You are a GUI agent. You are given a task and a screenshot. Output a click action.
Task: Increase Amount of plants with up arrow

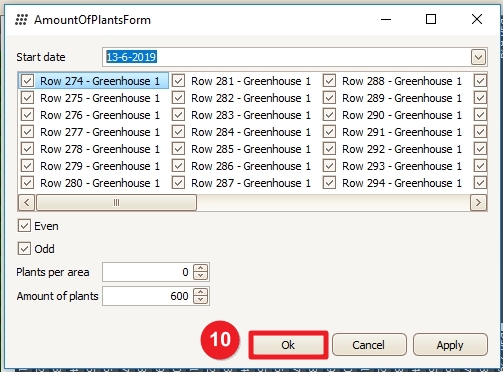(x=200, y=292)
